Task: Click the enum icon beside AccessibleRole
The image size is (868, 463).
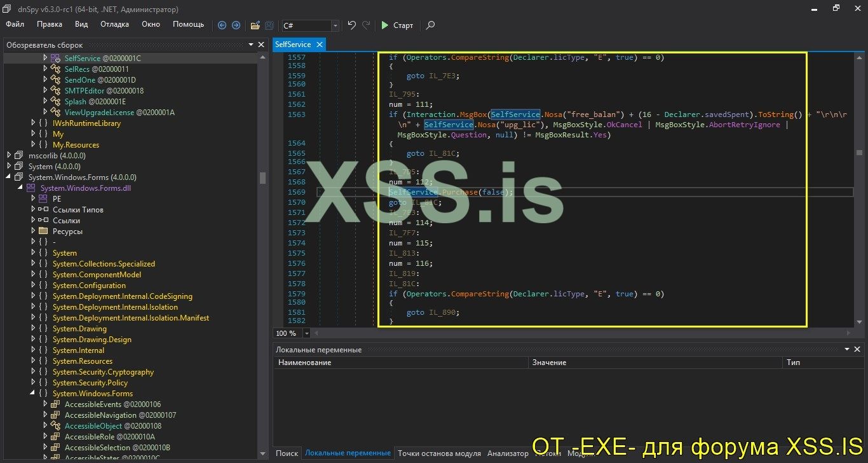Action: (56, 436)
